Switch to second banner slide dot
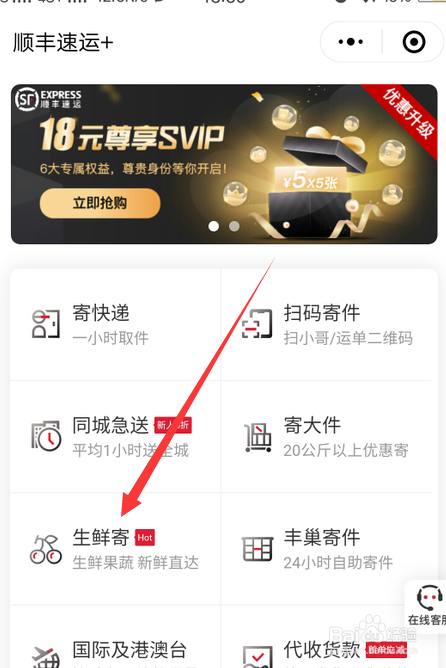446x668 pixels. (234, 226)
